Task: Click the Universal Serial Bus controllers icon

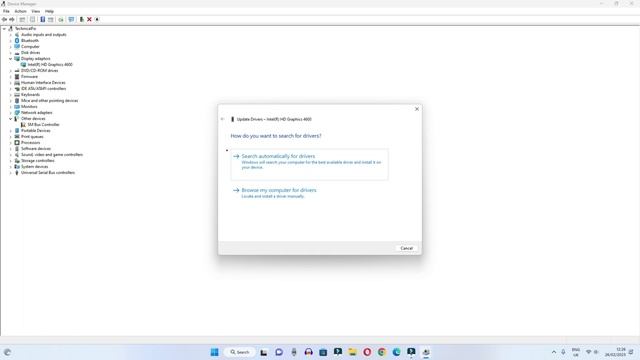Action: (17, 173)
